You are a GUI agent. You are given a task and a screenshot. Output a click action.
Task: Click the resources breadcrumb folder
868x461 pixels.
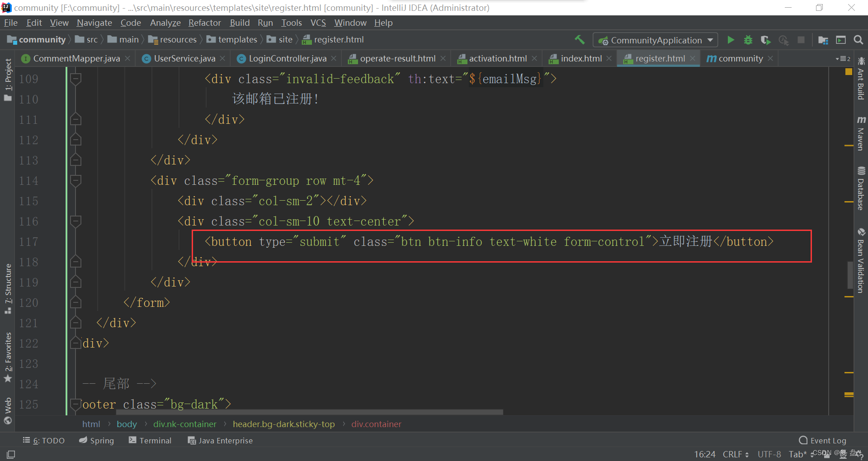pyautogui.click(x=173, y=40)
